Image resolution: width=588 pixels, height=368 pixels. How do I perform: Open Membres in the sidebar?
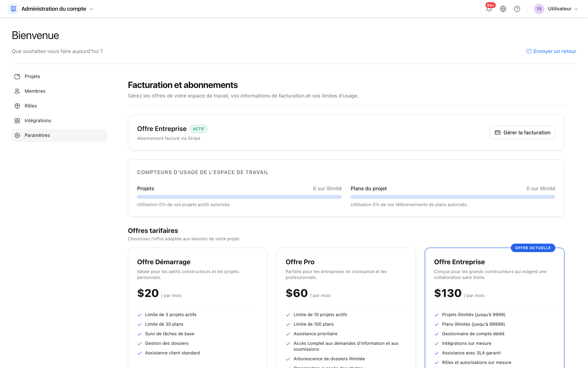[59, 91]
